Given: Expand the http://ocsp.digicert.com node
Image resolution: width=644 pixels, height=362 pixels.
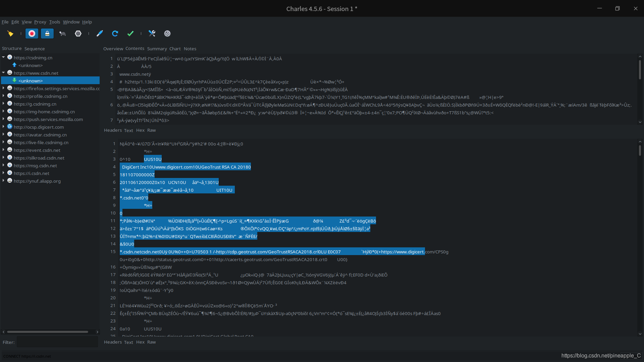Looking at the screenshot, I should [x=3, y=127].
